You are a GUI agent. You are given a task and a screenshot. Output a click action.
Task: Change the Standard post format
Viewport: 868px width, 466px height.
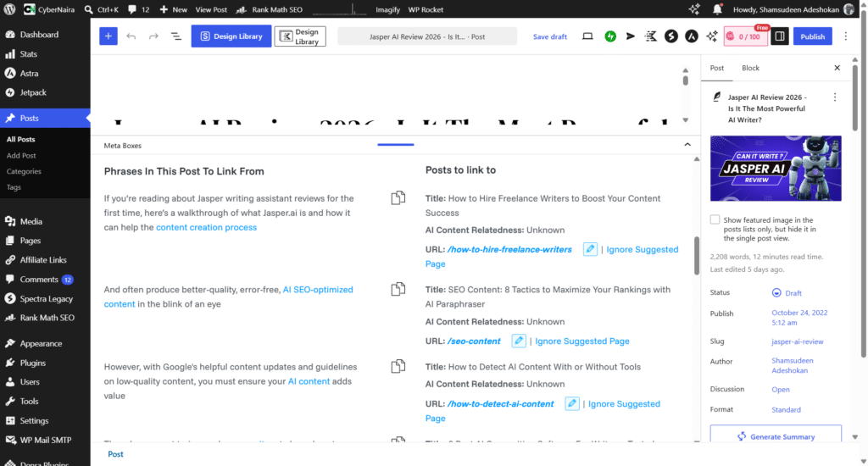coord(786,410)
